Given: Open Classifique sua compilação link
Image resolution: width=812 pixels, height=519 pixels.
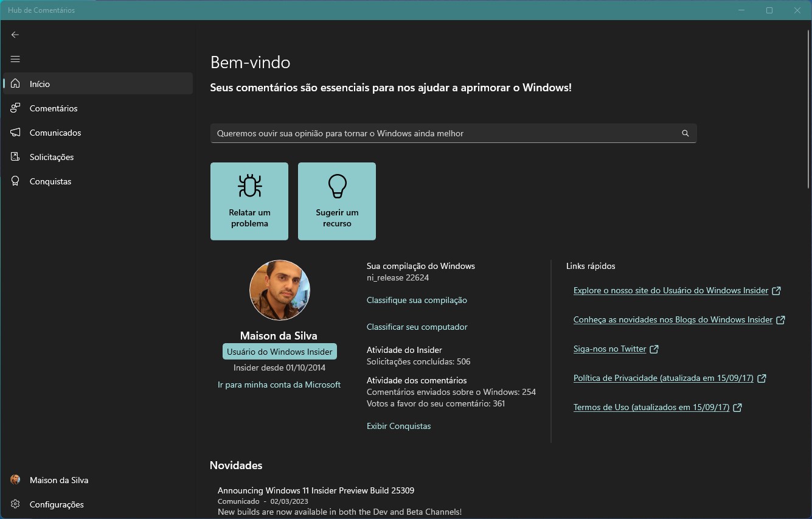Looking at the screenshot, I should (x=416, y=299).
